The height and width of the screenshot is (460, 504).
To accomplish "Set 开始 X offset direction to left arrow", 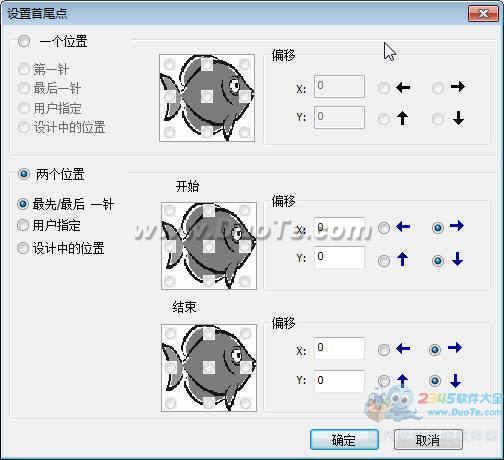I will tap(384, 228).
